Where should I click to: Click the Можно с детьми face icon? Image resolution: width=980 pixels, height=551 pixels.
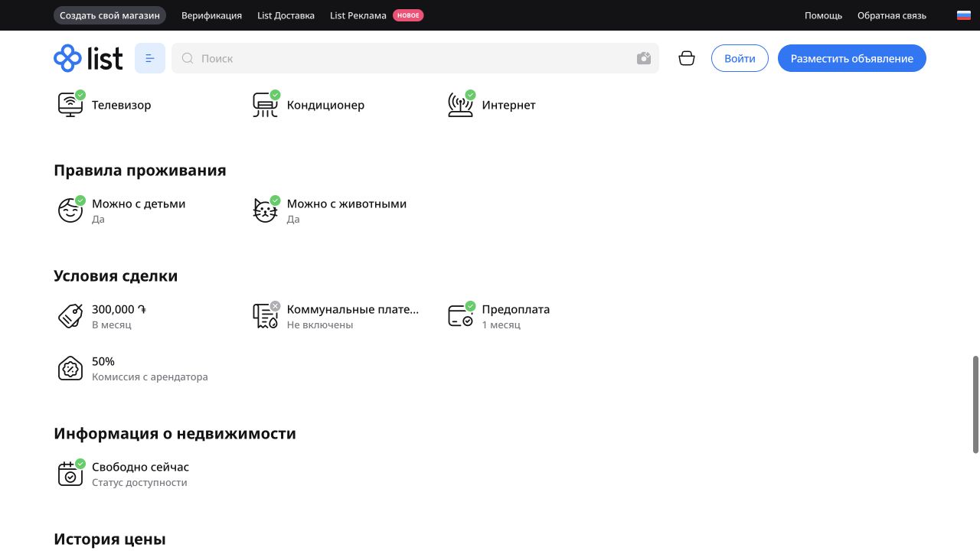pyautogui.click(x=70, y=210)
